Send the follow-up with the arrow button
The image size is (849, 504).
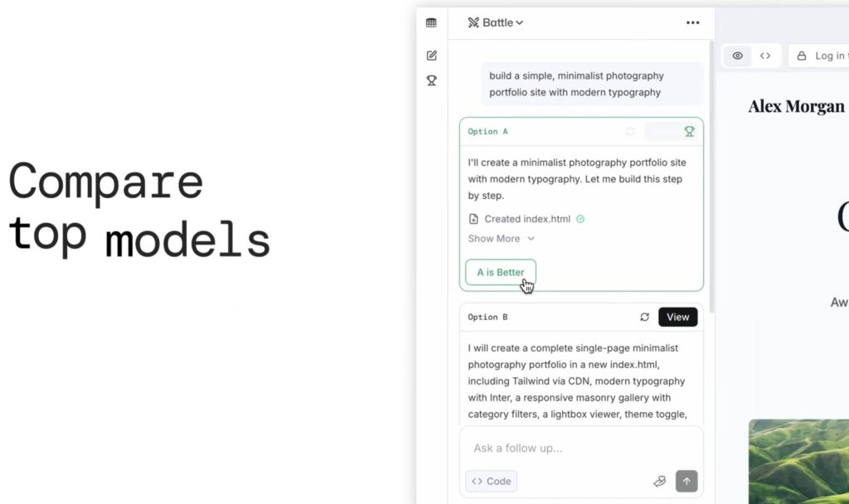click(x=686, y=481)
